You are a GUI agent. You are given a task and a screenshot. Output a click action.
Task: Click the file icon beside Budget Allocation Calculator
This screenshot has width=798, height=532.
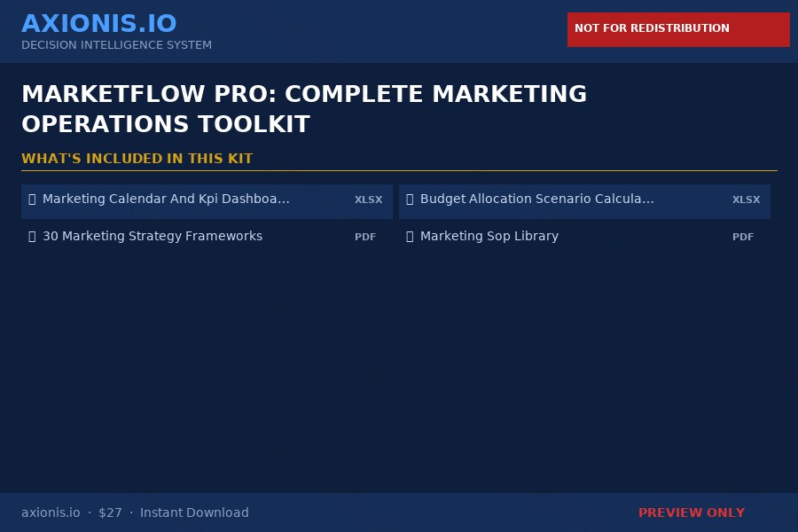click(411, 199)
